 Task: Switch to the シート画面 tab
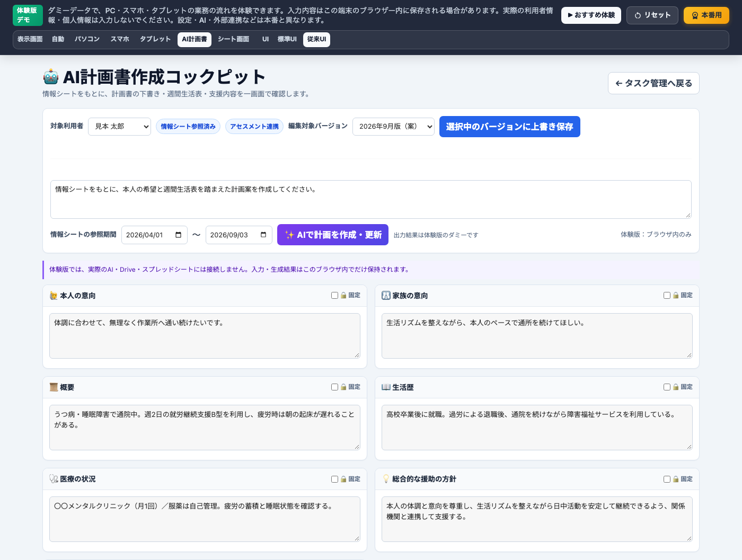(233, 40)
